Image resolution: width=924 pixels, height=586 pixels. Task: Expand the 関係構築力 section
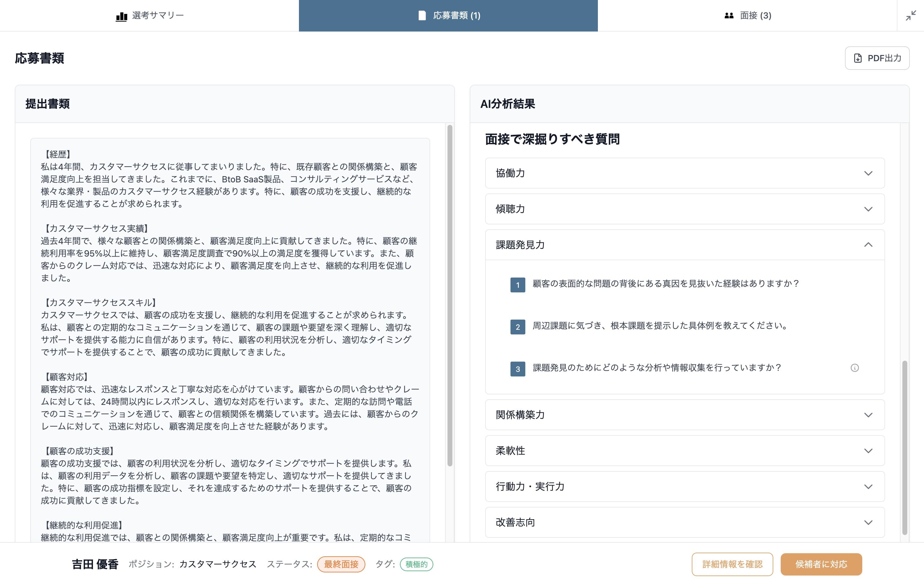coord(685,415)
